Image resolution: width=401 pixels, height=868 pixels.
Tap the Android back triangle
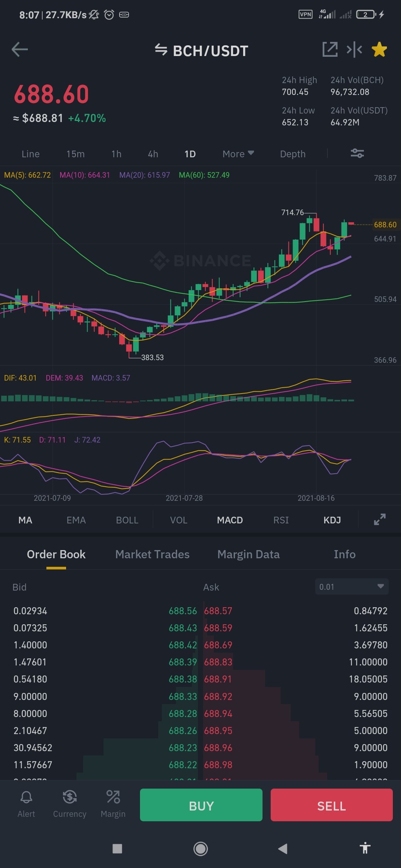click(283, 849)
